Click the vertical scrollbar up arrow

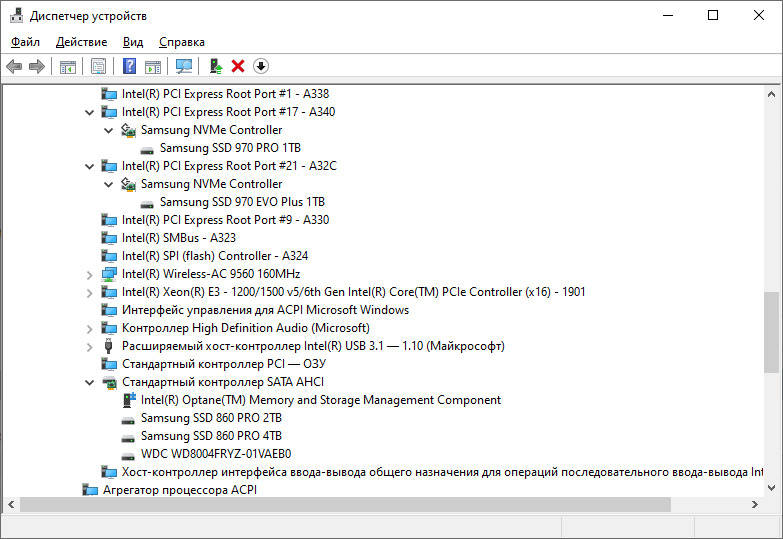(771, 94)
